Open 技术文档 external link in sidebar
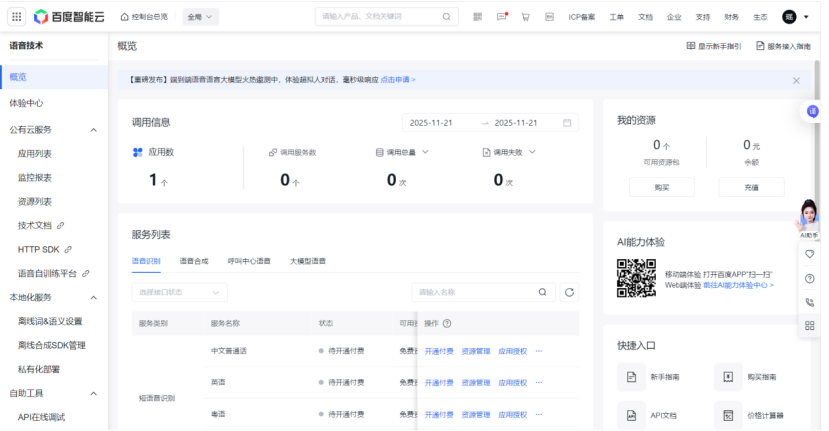 point(41,226)
